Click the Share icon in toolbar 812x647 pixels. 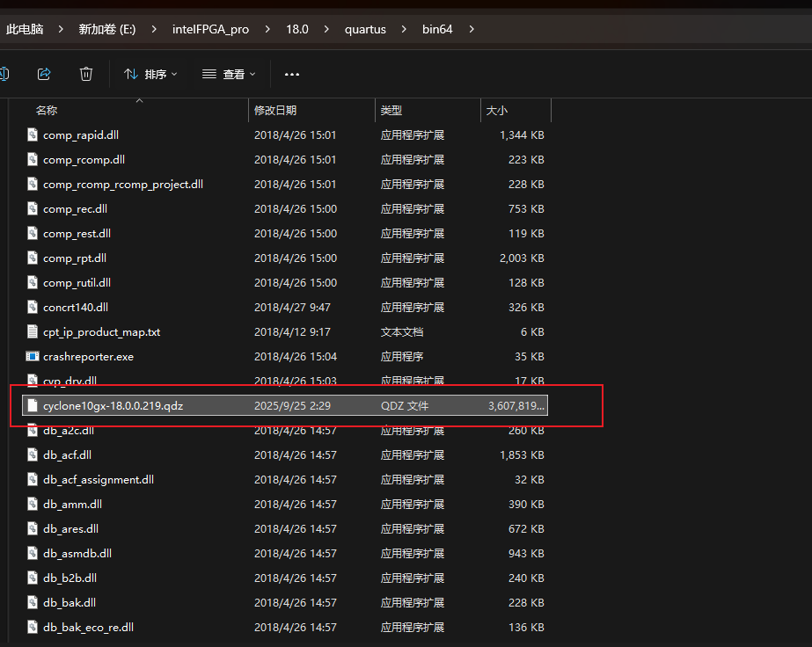click(44, 74)
